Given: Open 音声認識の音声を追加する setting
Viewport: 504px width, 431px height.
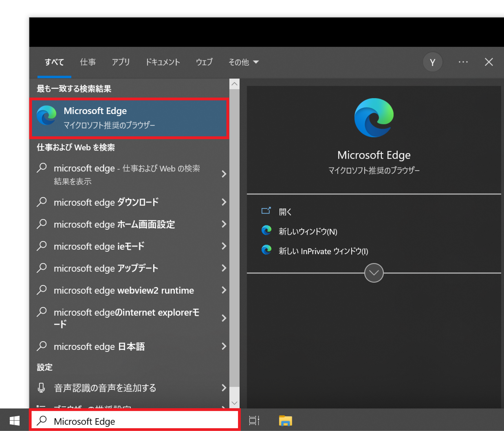Looking at the screenshot, I should click(105, 388).
